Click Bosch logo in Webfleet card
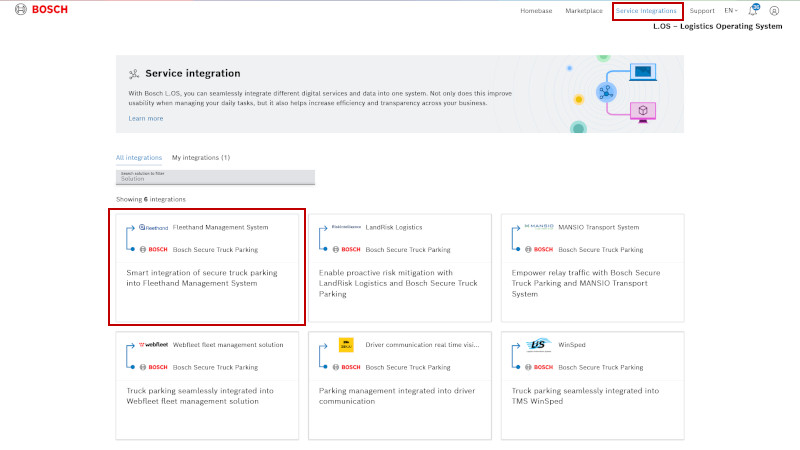The image size is (800, 450). pyautogui.click(x=154, y=367)
